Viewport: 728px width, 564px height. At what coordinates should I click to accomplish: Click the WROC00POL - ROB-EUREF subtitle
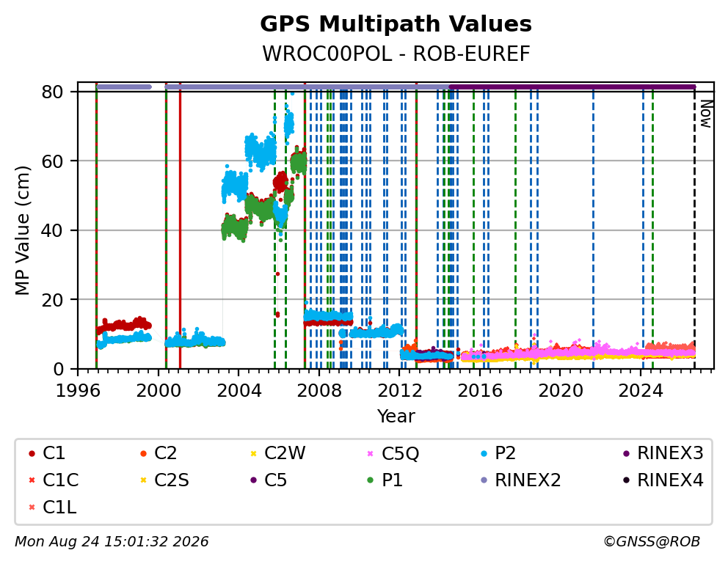coord(396,54)
